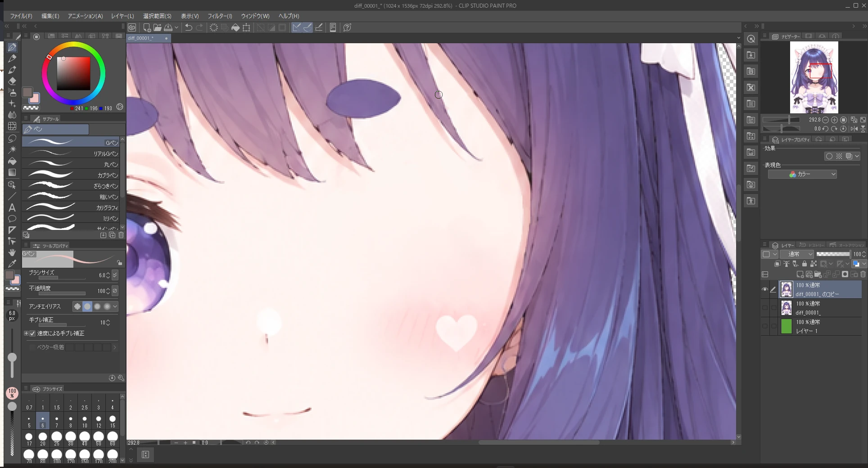
Task: Click the layer opacity slider in the Layer palette
Action: tap(833, 254)
